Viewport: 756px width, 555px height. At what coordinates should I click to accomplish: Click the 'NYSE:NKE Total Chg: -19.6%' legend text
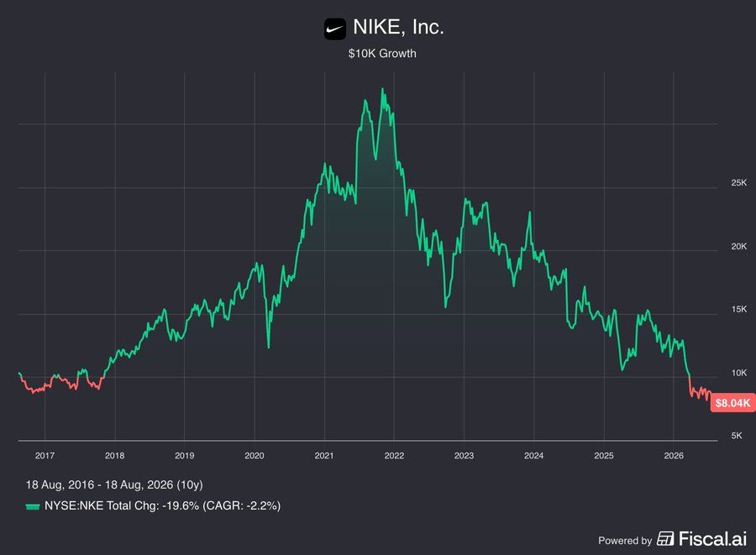122,505
